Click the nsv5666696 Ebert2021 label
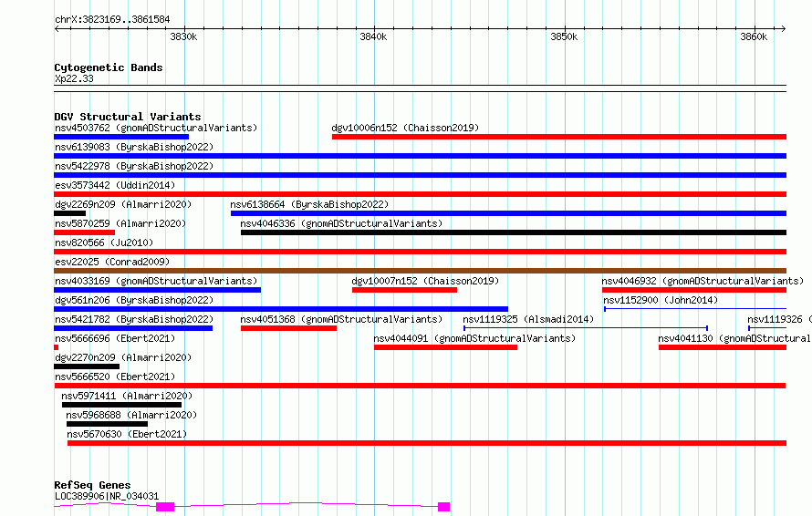The width and height of the screenshot is (812, 516). [115, 338]
